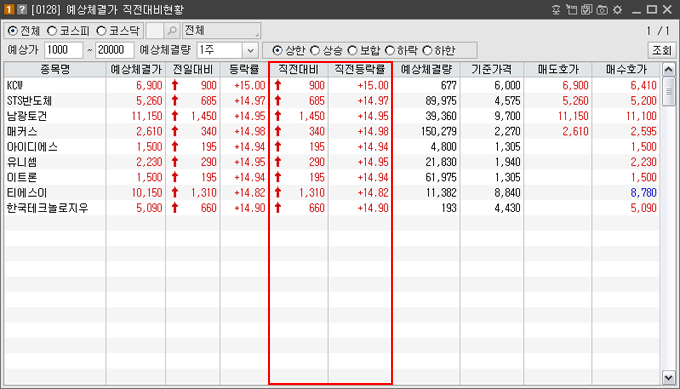Sort by the 예상체결가 column header
This screenshot has width=680, height=389.
click(x=136, y=69)
